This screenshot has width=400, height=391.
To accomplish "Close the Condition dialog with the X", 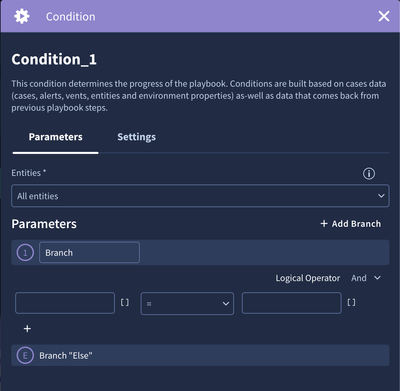I will [384, 16].
